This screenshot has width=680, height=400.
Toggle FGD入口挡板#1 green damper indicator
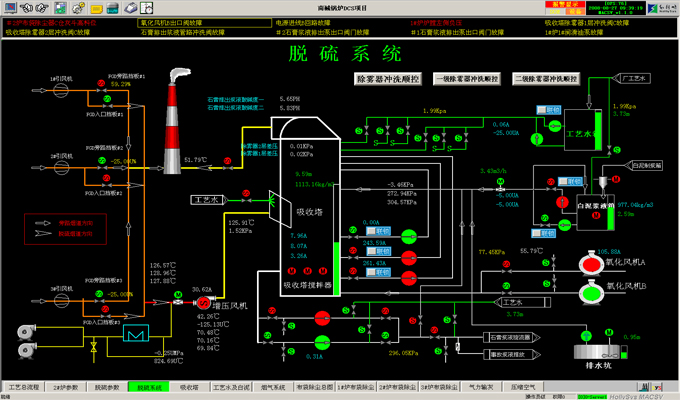(107, 99)
